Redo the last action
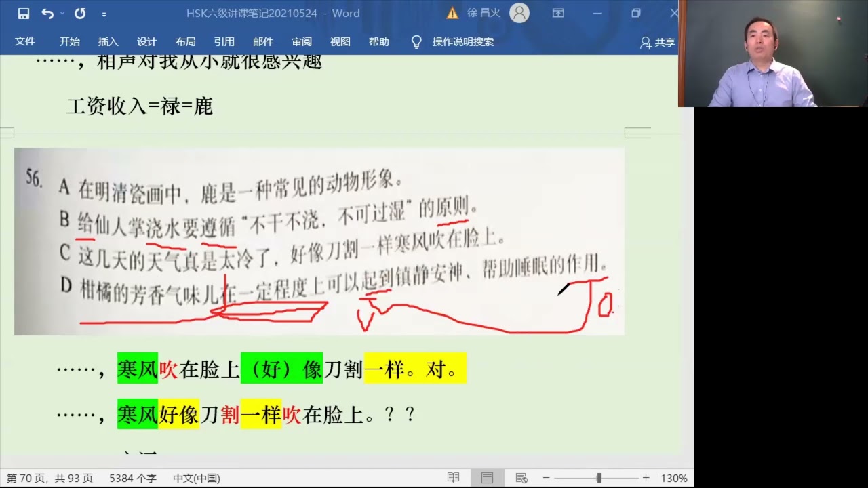868x488 pixels. pos(80,13)
